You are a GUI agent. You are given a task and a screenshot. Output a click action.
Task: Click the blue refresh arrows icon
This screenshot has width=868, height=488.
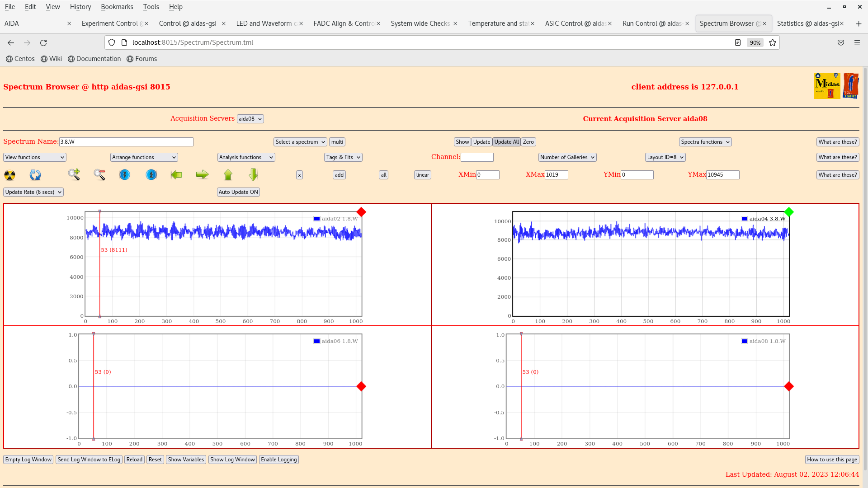(35, 175)
